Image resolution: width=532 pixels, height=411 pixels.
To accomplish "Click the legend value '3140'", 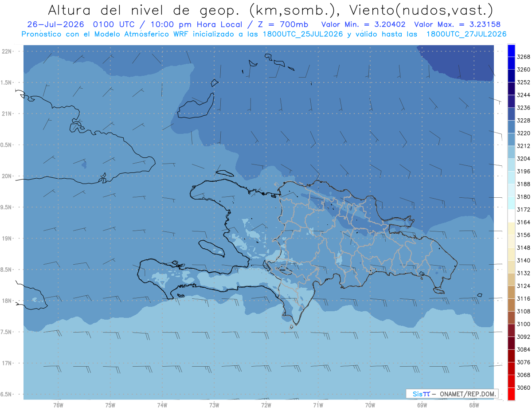I will click(523, 260).
